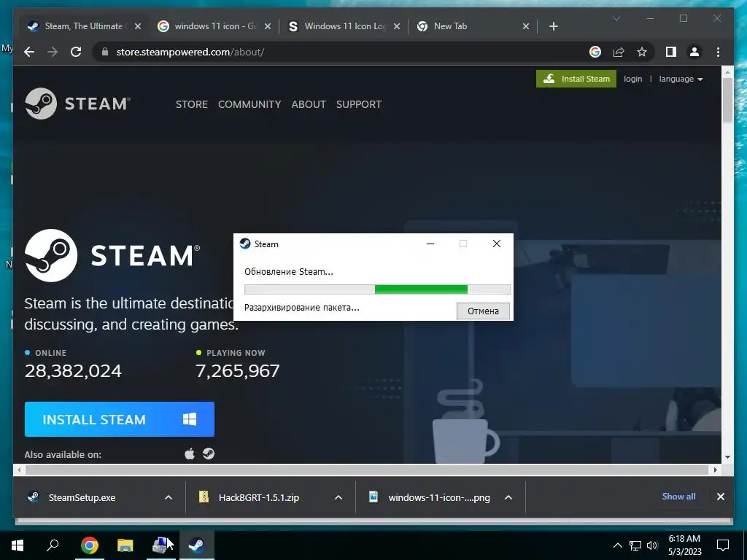Show hidden tray icons
747x560 pixels.
(617, 545)
